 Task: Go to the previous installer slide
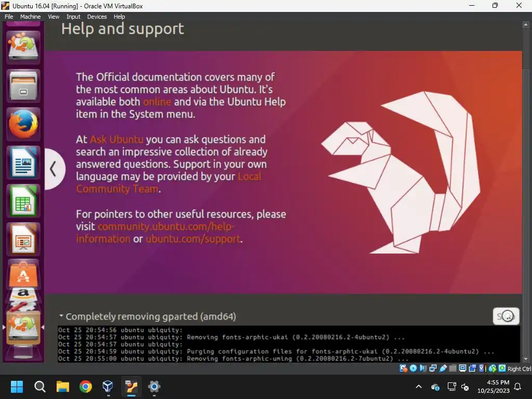point(54,169)
